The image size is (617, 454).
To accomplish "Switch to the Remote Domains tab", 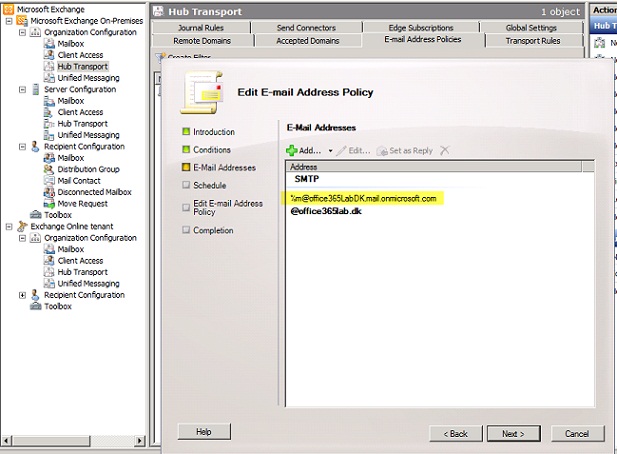I will pos(202,41).
